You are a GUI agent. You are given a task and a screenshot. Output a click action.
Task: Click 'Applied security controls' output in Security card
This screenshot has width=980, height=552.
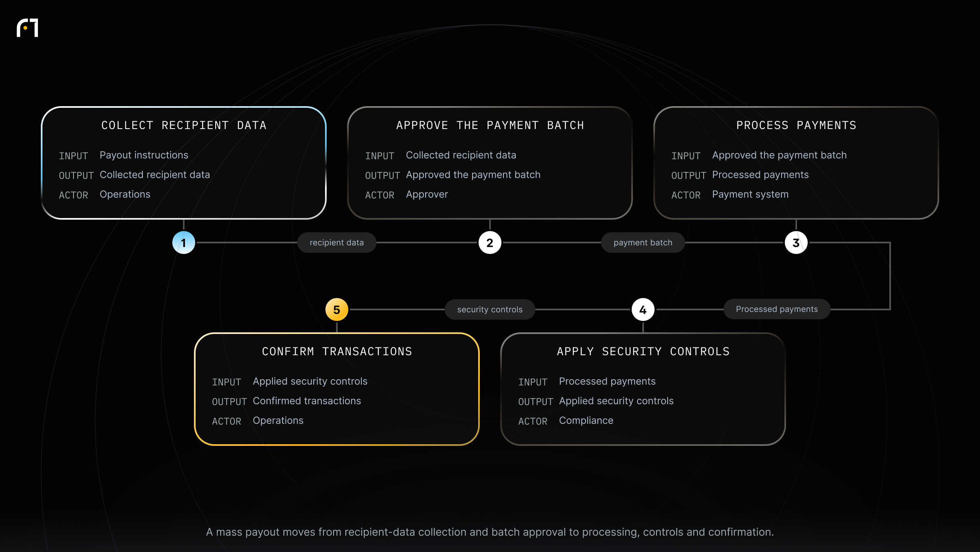(617, 401)
